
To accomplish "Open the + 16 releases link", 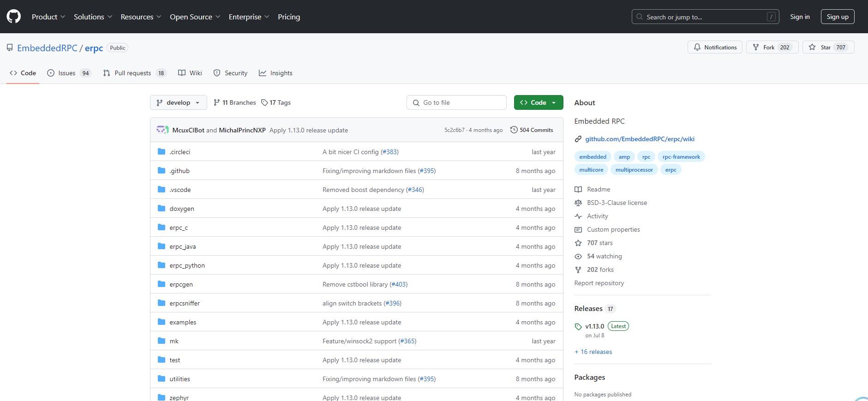I will click(593, 352).
